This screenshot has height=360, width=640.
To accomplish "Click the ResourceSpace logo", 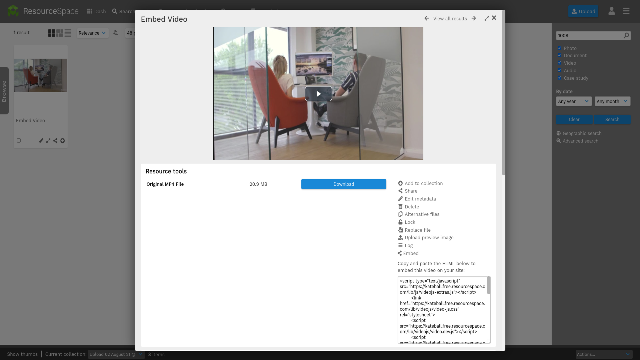I will tap(43, 11).
